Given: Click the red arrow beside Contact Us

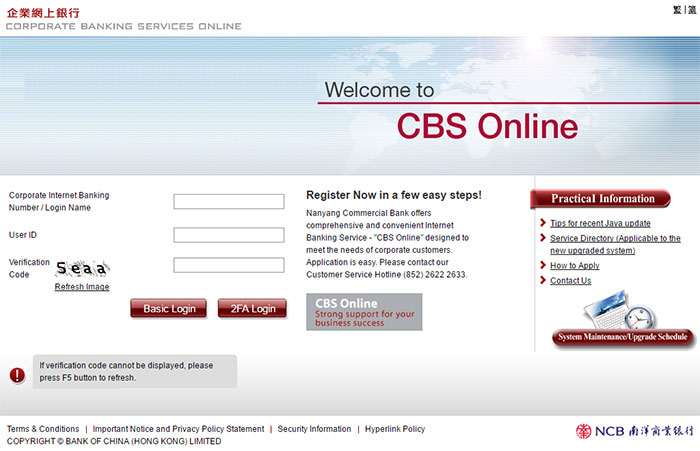Looking at the screenshot, I should pyautogui.click(x=543, y=280).
